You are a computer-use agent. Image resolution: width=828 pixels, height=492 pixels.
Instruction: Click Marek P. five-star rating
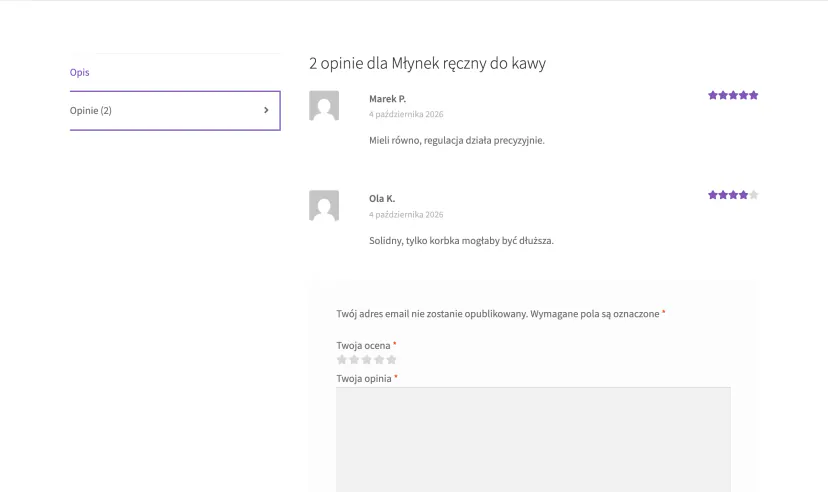point(733,95)
